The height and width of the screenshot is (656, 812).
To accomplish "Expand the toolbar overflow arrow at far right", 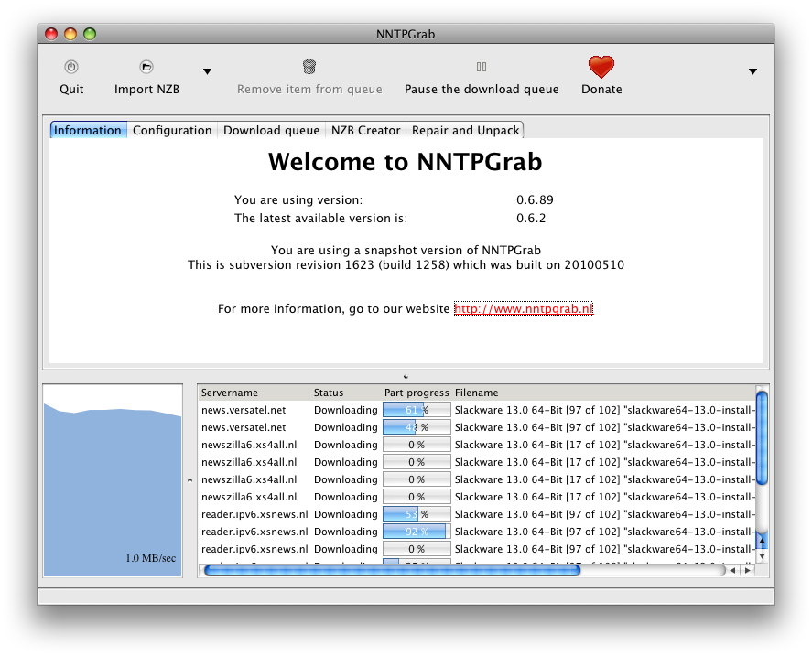I will 752,71.
